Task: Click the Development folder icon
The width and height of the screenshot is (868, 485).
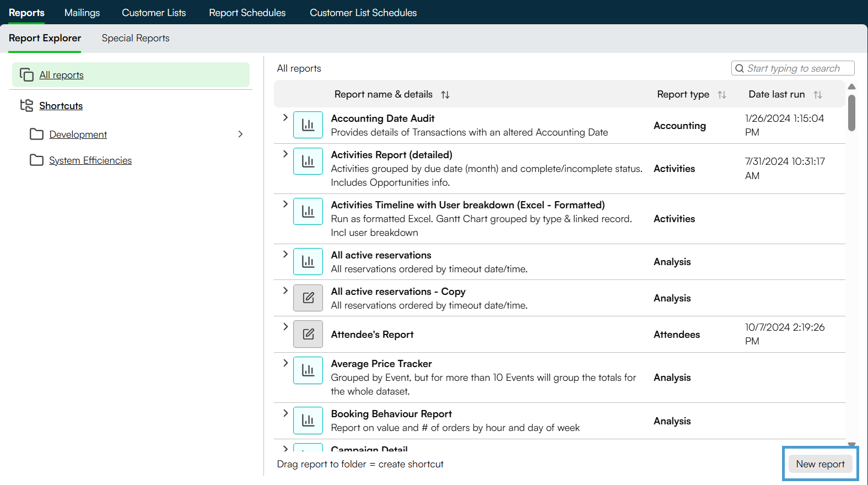Action: coord(37,134)
